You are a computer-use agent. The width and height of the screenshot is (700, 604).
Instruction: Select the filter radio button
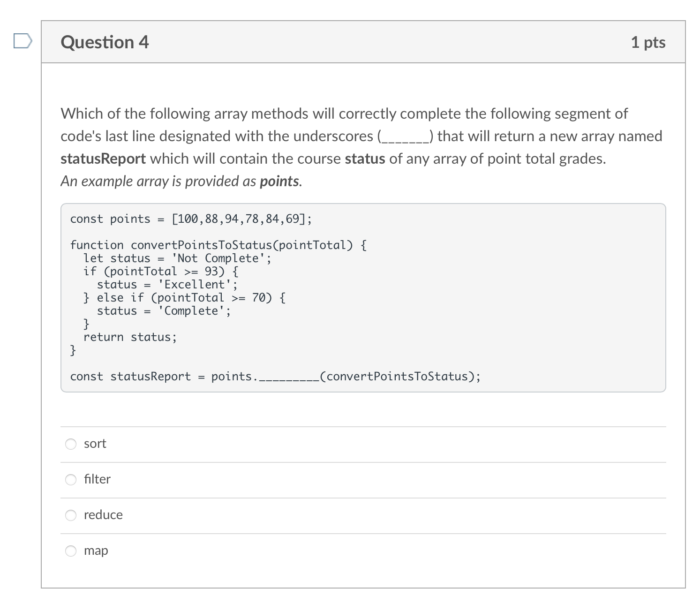[70, 479]
